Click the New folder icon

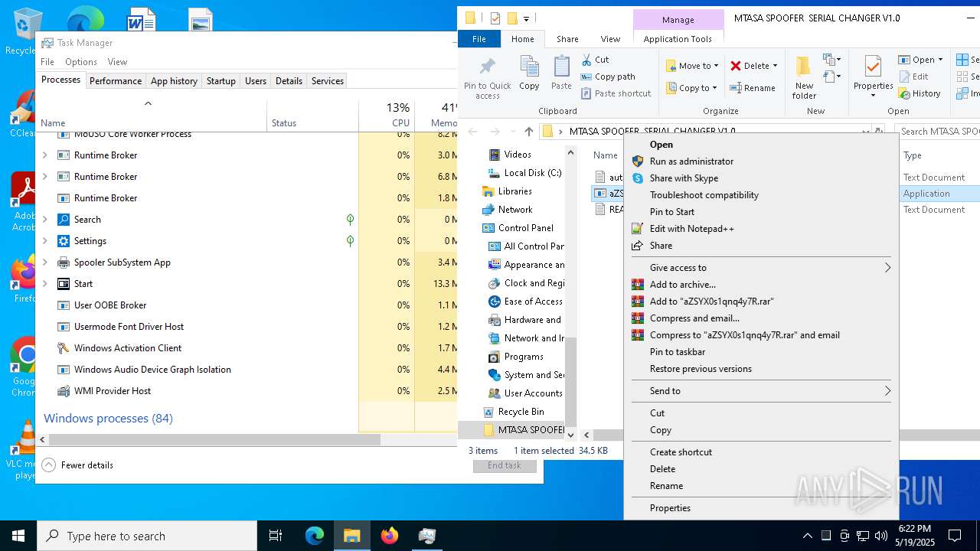pos(804,77)
